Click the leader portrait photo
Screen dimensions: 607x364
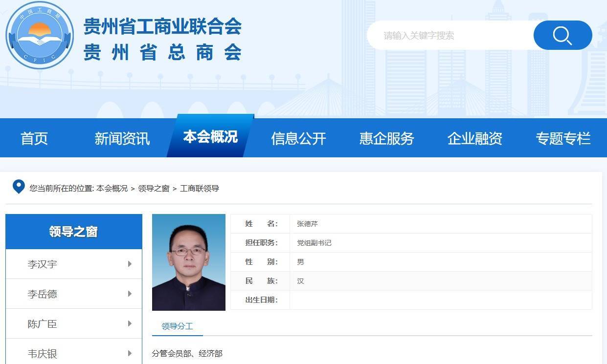189,262
